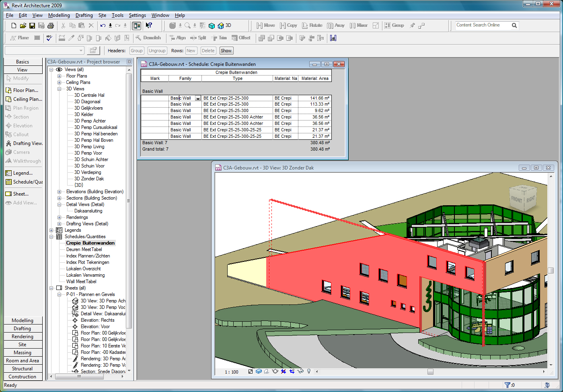
Task: Expand Sections (Building Section) node
Action: pyautogui.click(x=60, y=198)
